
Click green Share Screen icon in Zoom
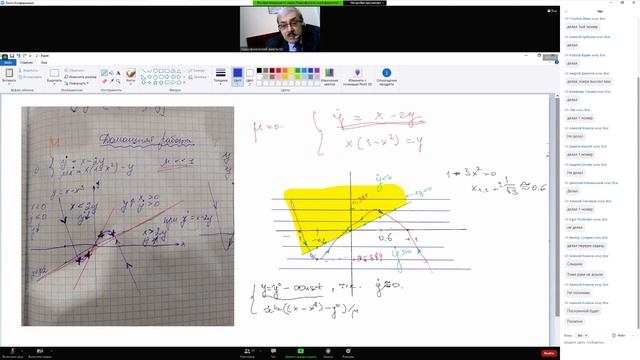pos(300,351)
